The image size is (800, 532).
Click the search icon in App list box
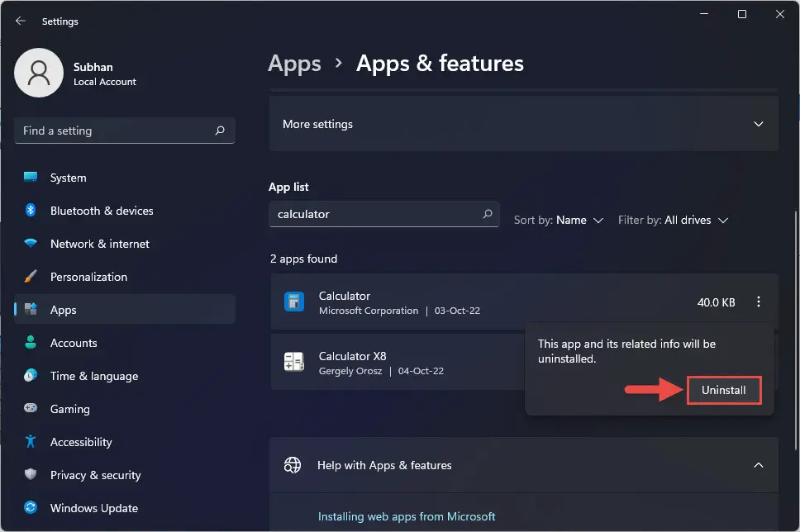[488, 214]
